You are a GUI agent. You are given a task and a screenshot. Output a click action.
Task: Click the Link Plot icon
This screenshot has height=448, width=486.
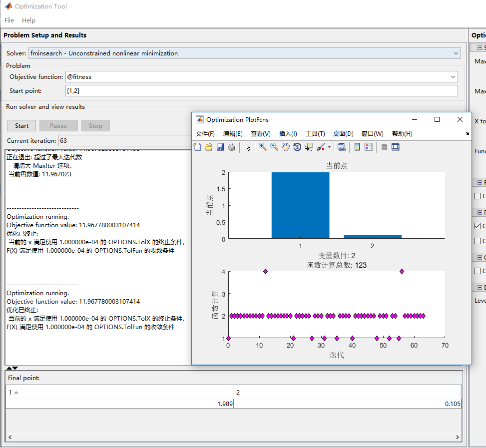[x=342, y=147]
